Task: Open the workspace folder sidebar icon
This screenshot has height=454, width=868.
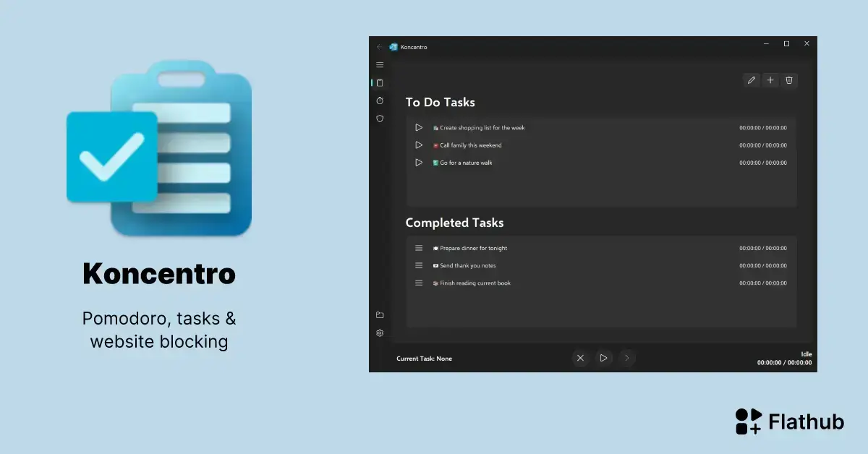Action: click(x=380, y=315)
